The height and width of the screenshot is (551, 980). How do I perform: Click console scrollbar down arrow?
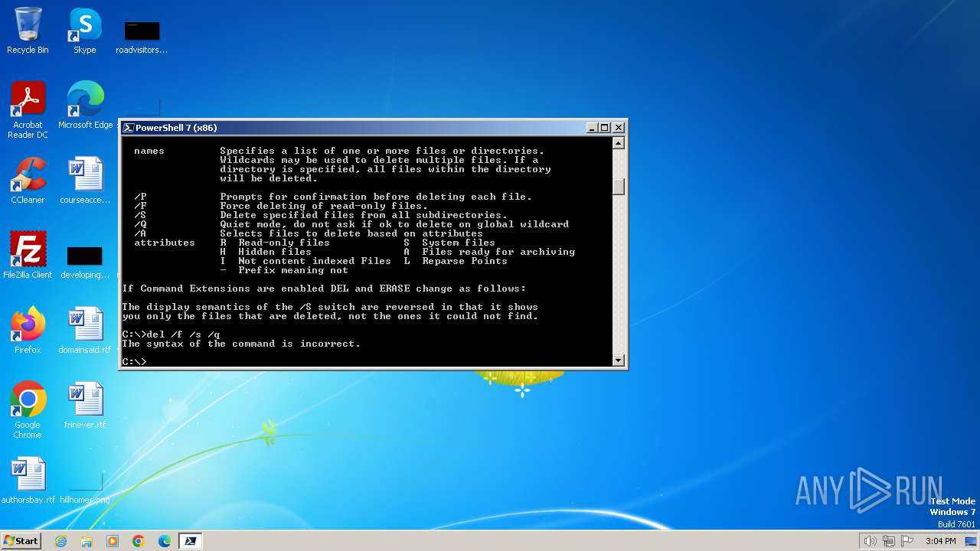(619, 360)
